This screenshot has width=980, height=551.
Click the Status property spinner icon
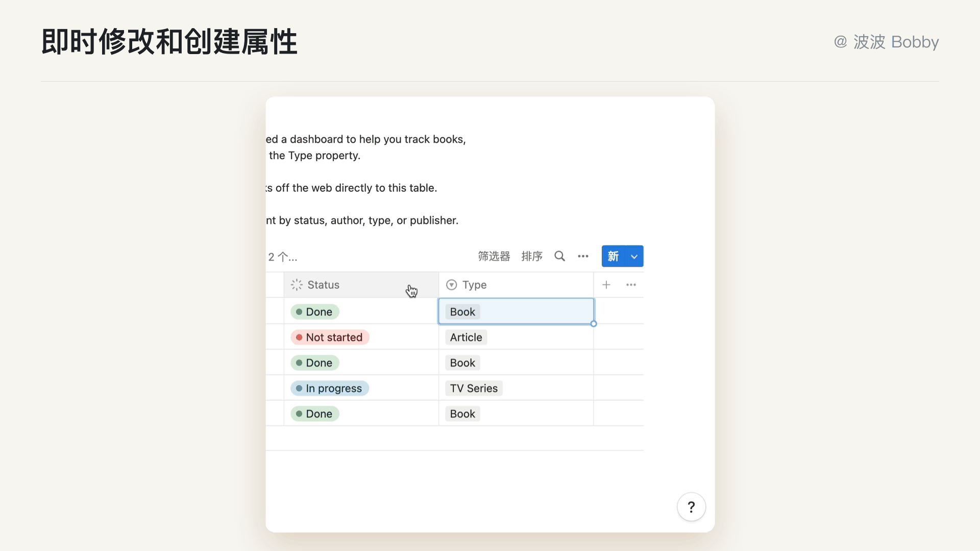(x=297, y=285)
